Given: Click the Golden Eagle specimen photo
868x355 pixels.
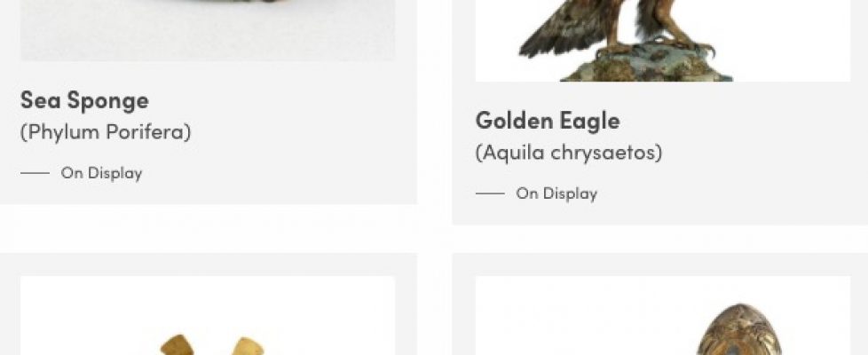Looking at the screenshot, I should (663, 41).
